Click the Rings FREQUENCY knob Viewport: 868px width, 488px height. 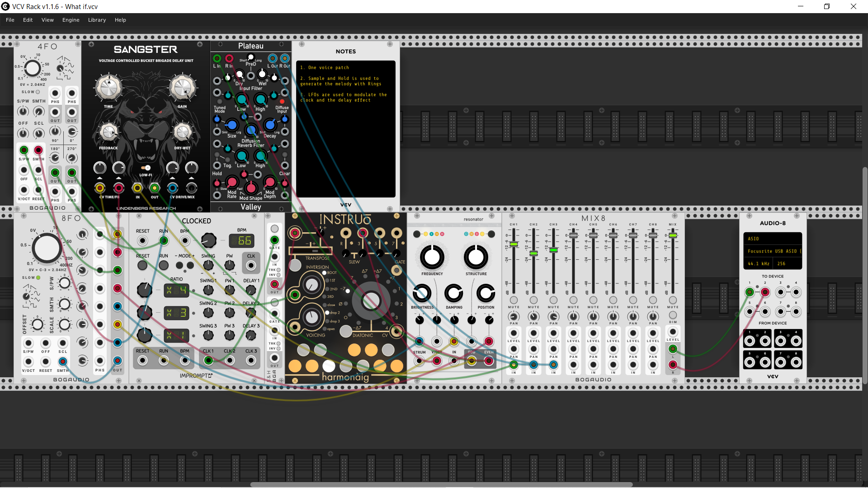432,257
